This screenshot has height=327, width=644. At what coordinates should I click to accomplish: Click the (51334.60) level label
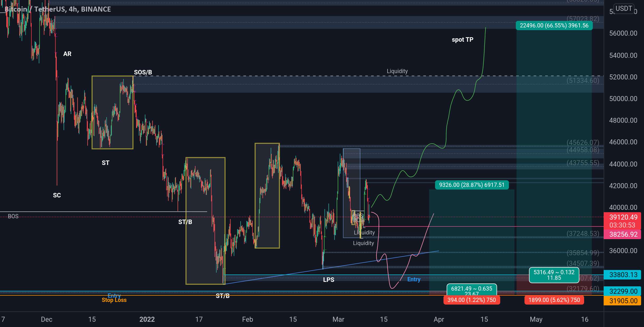coord(583,80)
